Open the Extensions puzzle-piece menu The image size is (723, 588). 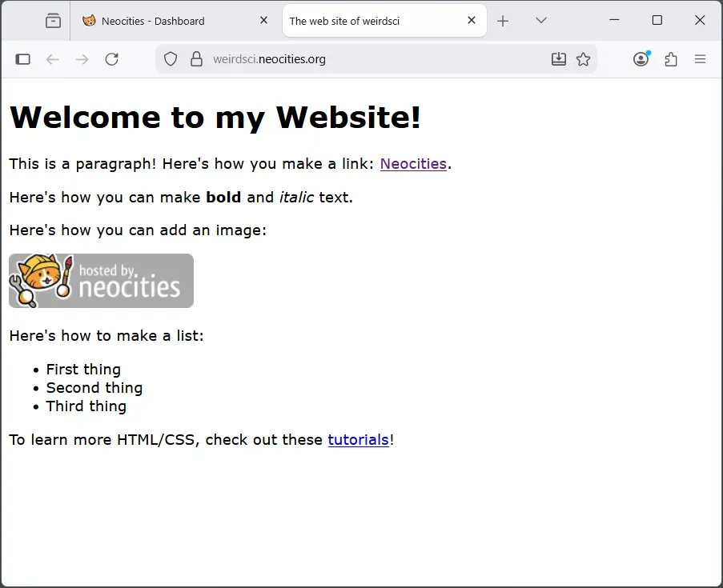pyautogui.click(x=671, y=58)
